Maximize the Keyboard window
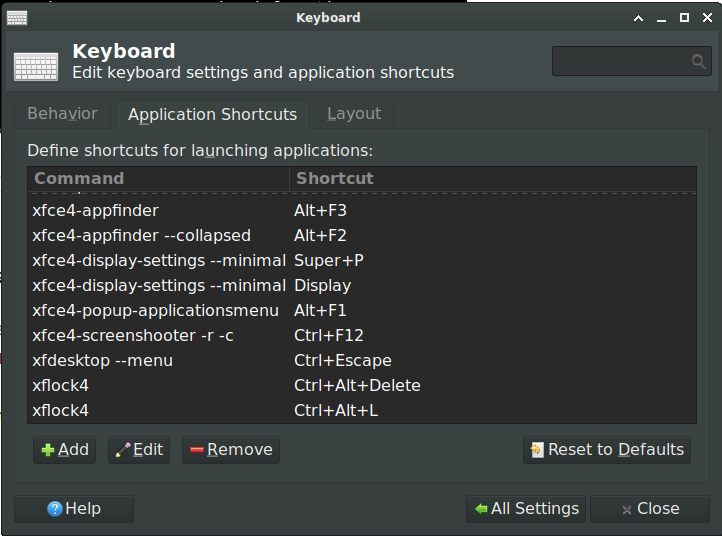 coord(684,18)
